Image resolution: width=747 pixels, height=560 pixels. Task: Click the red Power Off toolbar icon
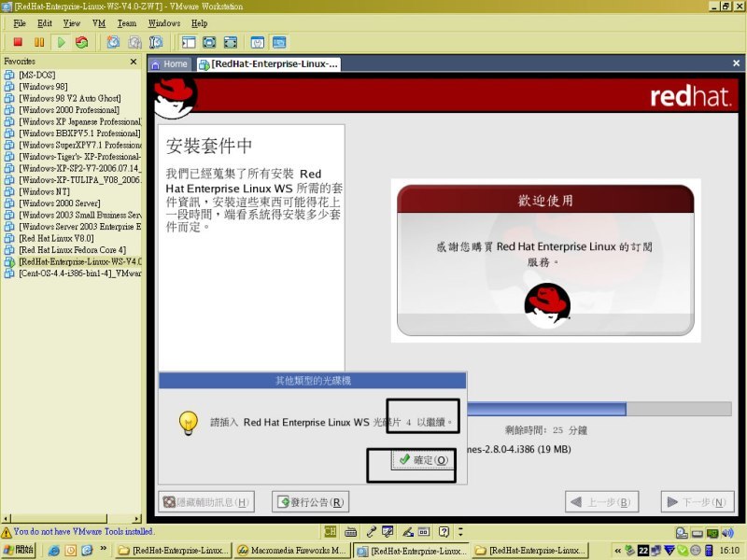pyautogui.click(x=18, y=42)
